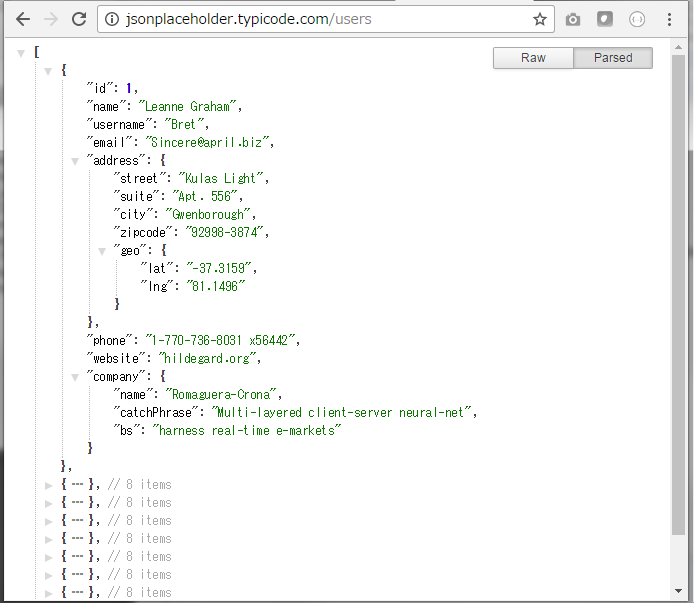Open the round JSON formatter extension icon
This screenshot has width=694, height=603.
637,19
